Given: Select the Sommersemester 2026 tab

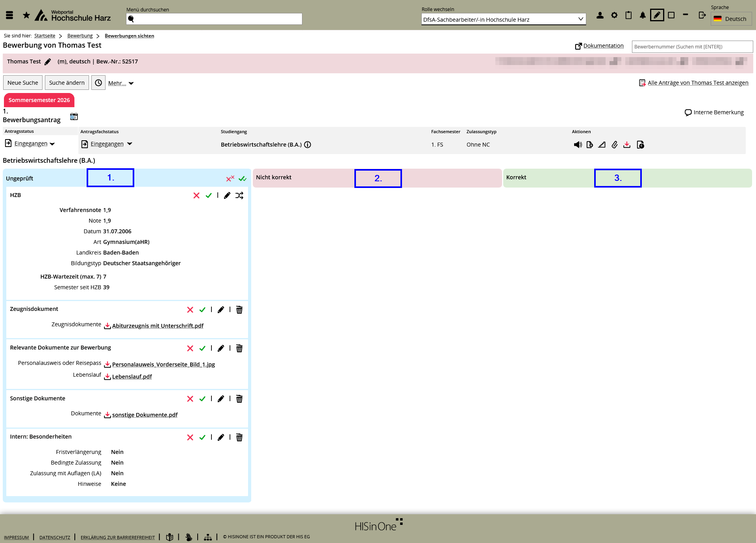Looking at the screenshot, I should click(x=39, y=100).
